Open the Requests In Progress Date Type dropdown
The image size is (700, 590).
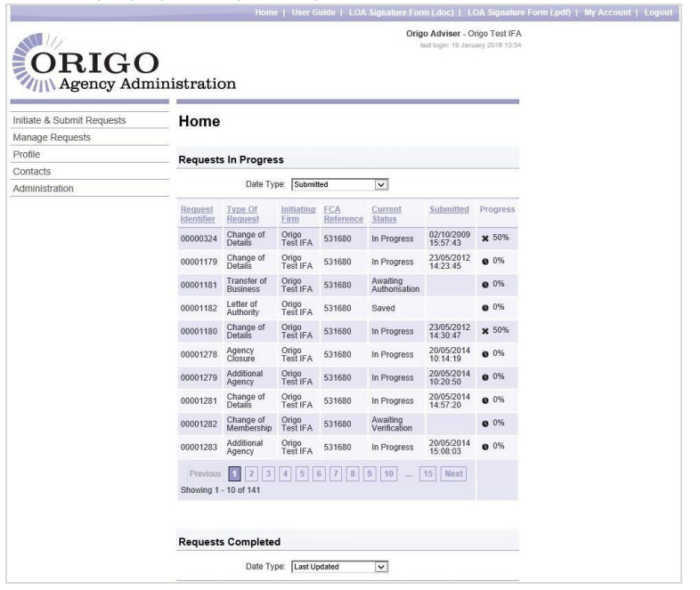(x=339, y=184)
